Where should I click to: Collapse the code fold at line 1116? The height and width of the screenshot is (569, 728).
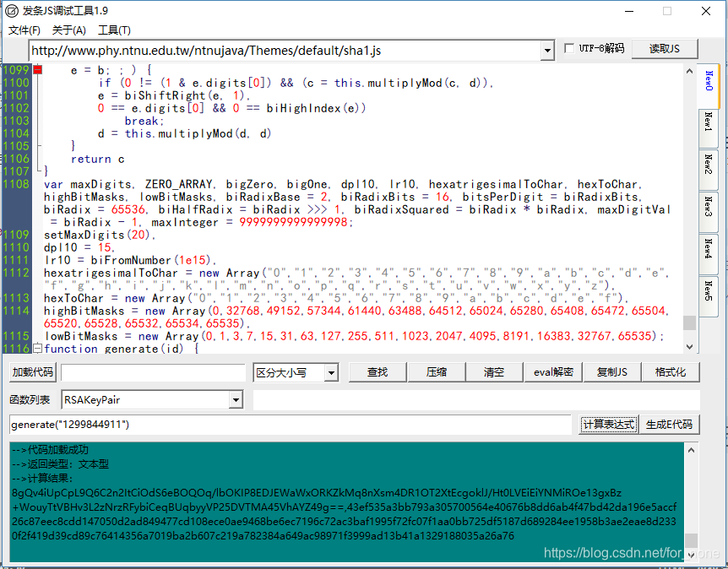coord(38,348)
